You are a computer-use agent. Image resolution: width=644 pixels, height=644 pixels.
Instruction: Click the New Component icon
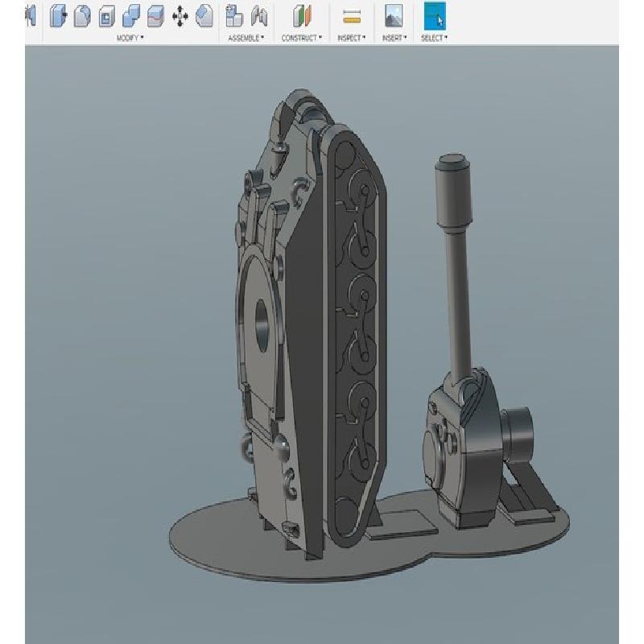234,16
